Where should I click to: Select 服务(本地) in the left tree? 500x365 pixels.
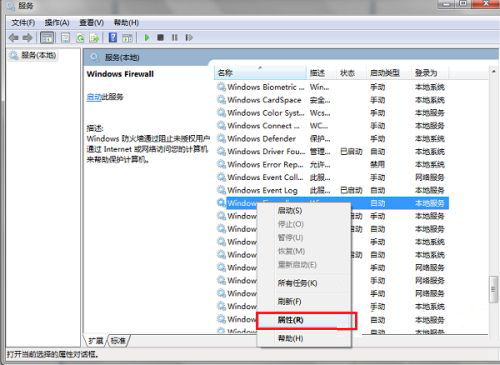click(38, 55)
